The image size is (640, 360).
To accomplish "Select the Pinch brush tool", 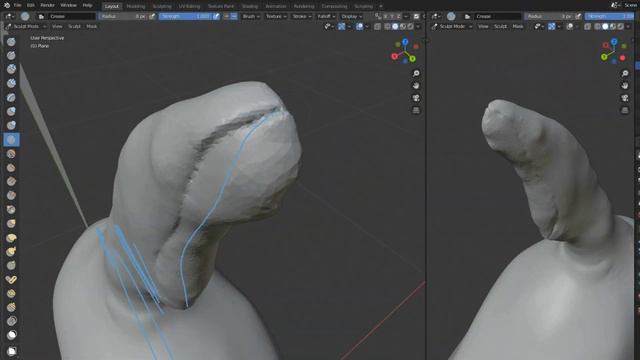I will [11, 210].
